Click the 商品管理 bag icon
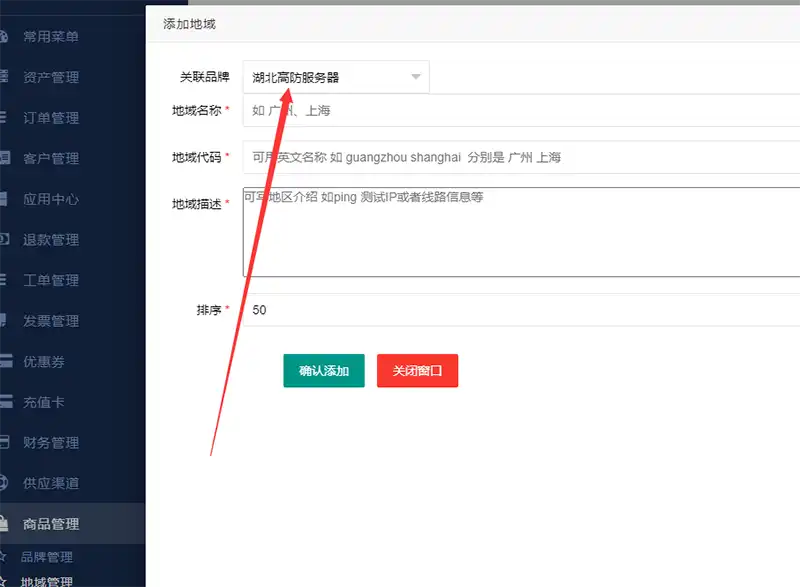The height and width of the screenshot is (587, 800). [4, 523]
